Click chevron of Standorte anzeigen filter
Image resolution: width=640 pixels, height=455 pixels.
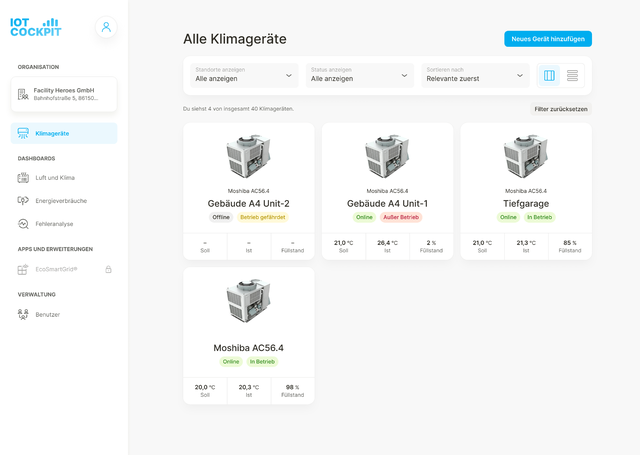click(x=289, y=75)
